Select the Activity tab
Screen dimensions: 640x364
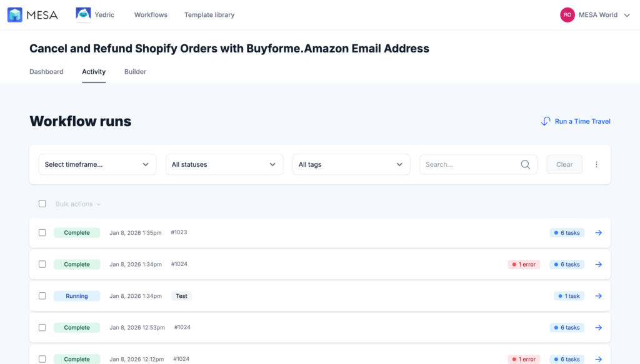point(94,71)
